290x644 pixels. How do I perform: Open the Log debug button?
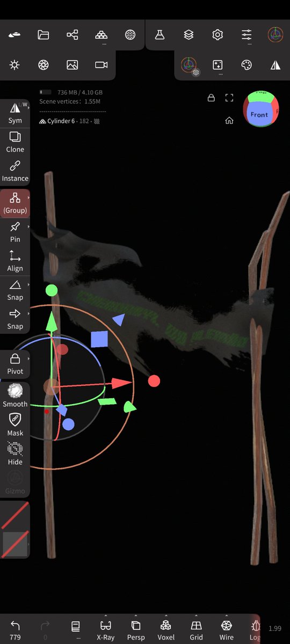click(x=255, y=630)
